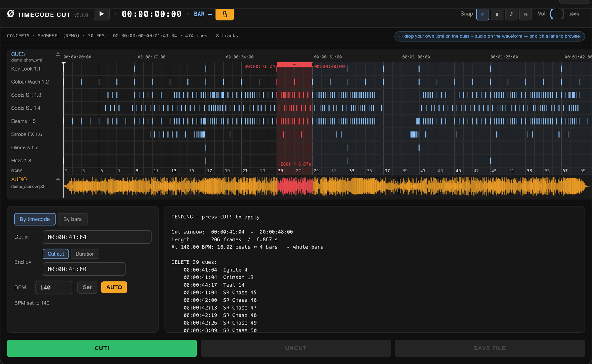The width and height of the screenshot is (592, 364).
Task: Click the main timecode display 00:00:00:00
Action: (x=152, y=14)
